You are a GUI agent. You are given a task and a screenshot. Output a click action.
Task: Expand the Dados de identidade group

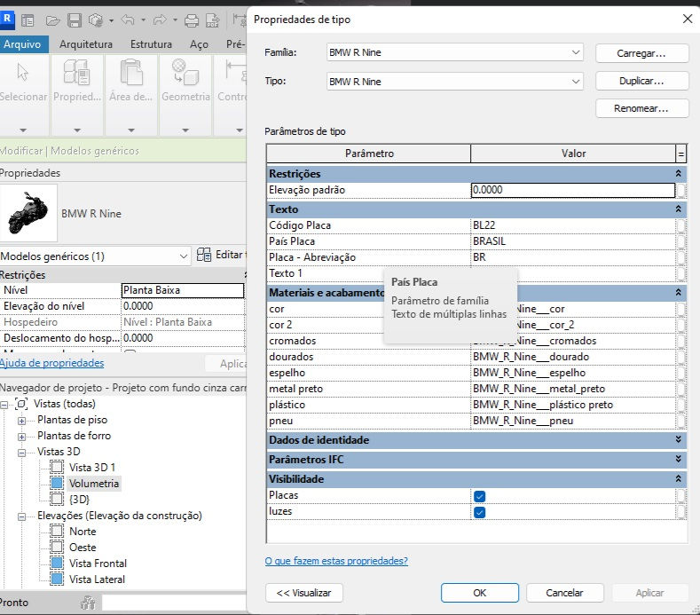coord(678,439)
